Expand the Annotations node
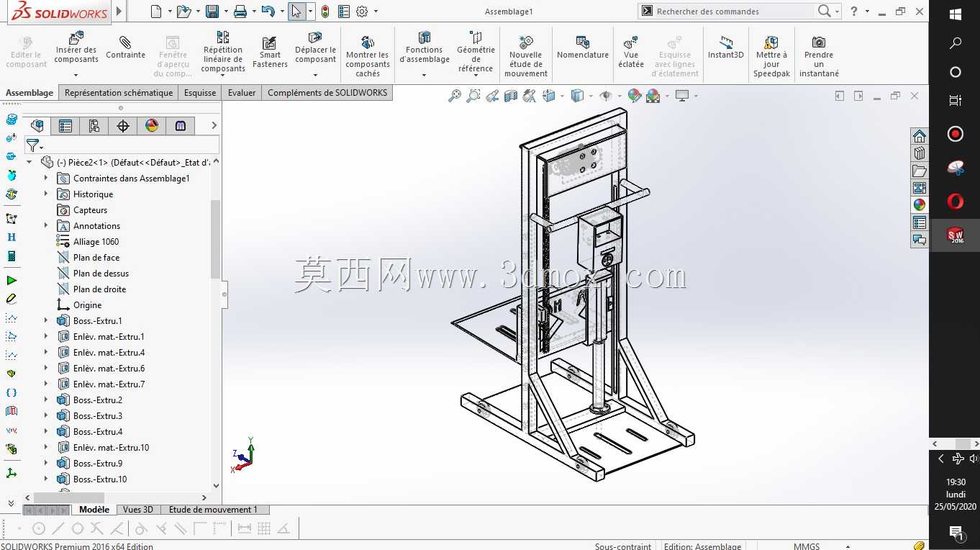This screenshot has width=980, height=550. (x=46, y=225)
